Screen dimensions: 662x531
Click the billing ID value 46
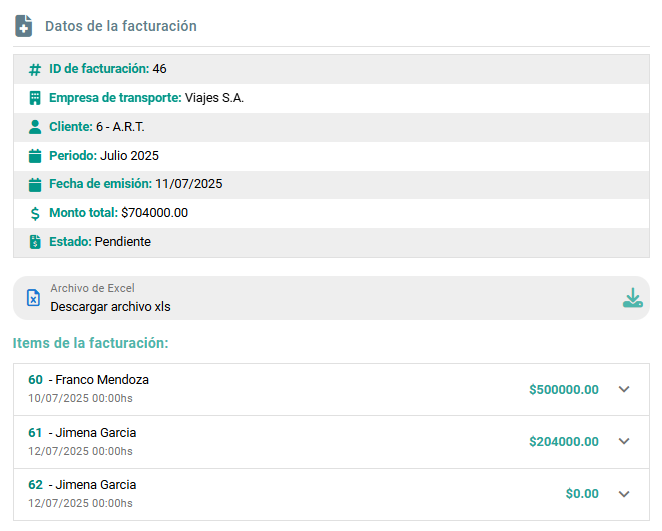pos(160,69)
